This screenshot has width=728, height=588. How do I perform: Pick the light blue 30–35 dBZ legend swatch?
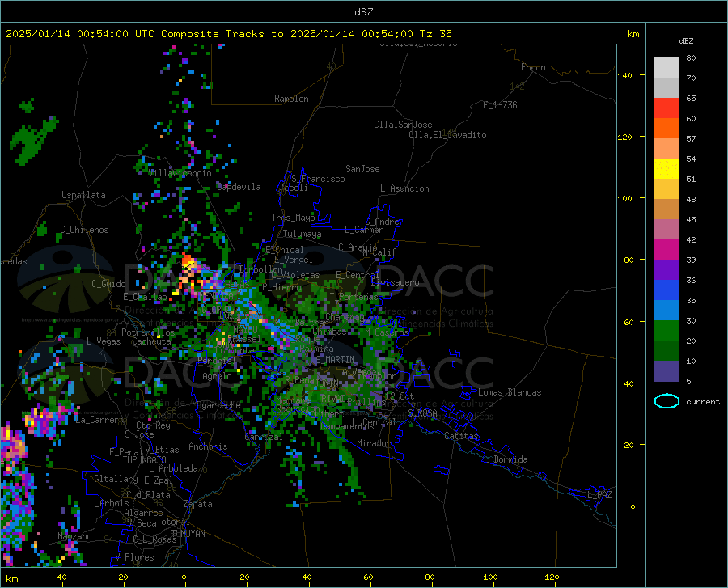[x=667, y=311]
